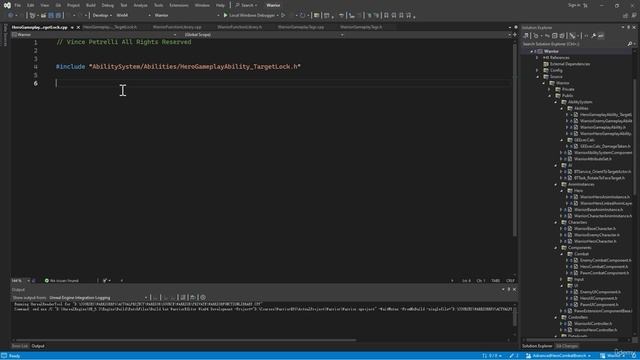
Task: Switch to Git Changes tab
Action: [567, 346]
